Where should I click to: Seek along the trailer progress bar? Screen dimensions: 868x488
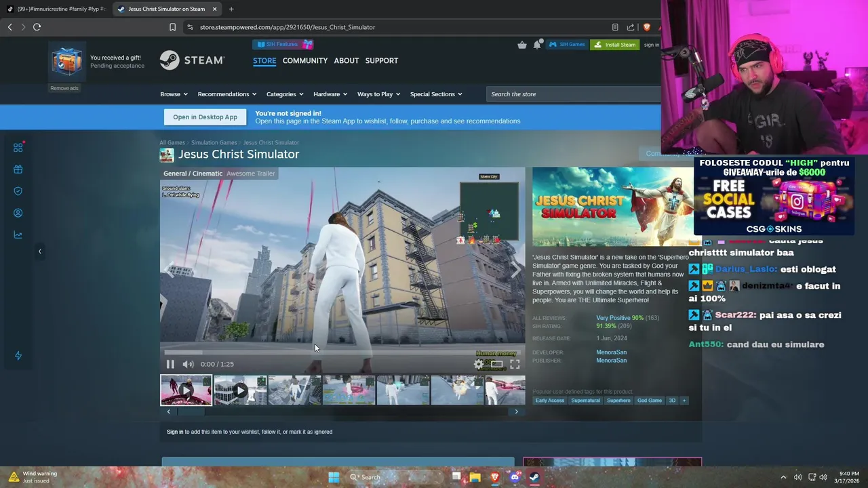(x=342, y=352)
